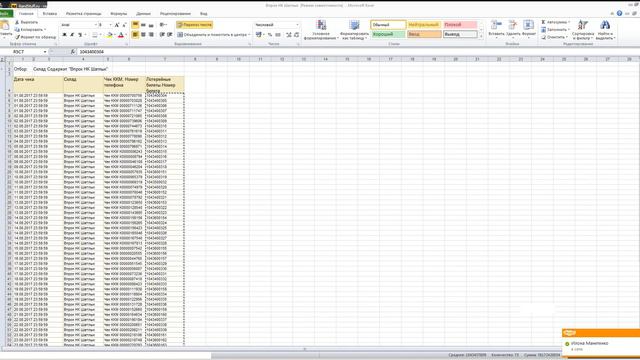640x360 pixels.
Task: Apply the Normal (Обычный) cell style
Action: pos(388,25)
